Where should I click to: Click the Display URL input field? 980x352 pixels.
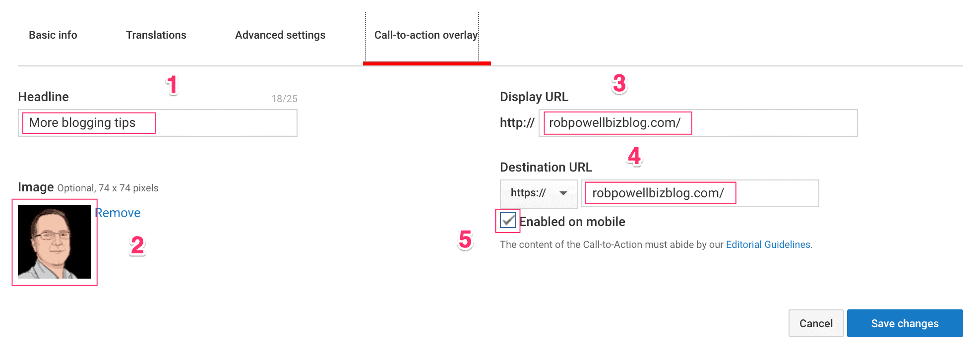click(694, 123)
